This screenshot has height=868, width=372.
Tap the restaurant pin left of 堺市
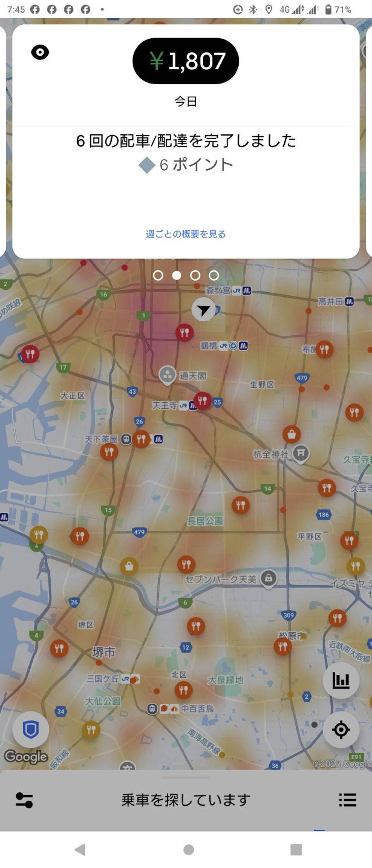pyautogui.click(x=59, y=648)
